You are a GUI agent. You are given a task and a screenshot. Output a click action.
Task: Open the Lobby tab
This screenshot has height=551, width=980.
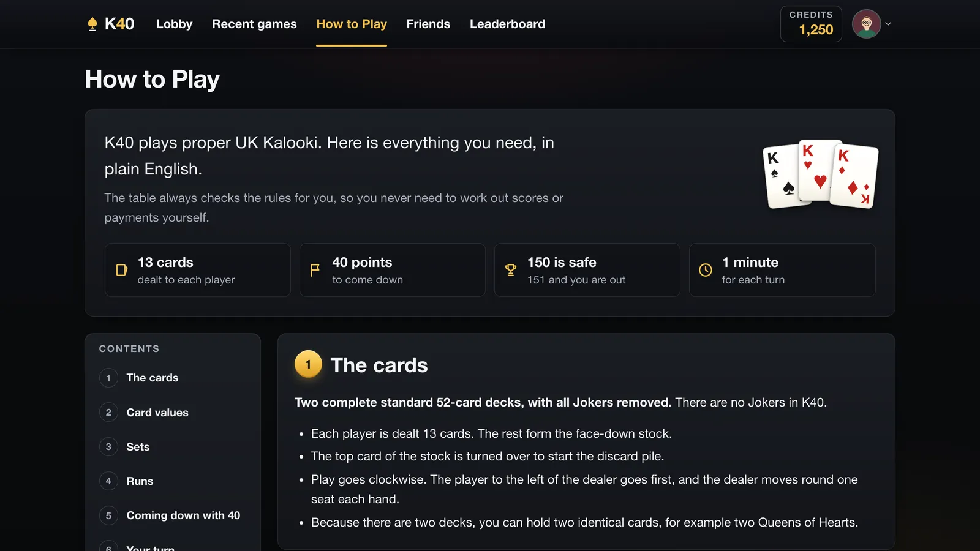pos(174,24)
